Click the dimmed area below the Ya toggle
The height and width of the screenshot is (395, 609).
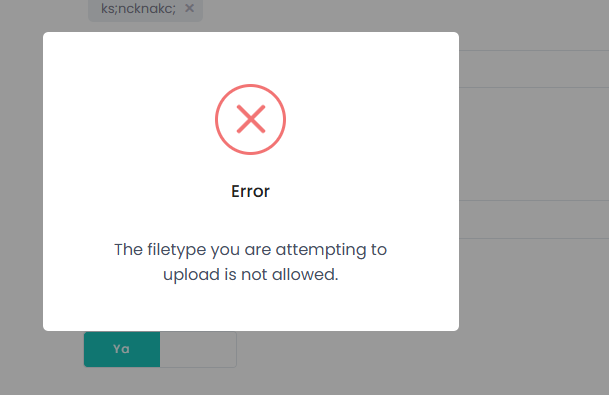[160, 381]
